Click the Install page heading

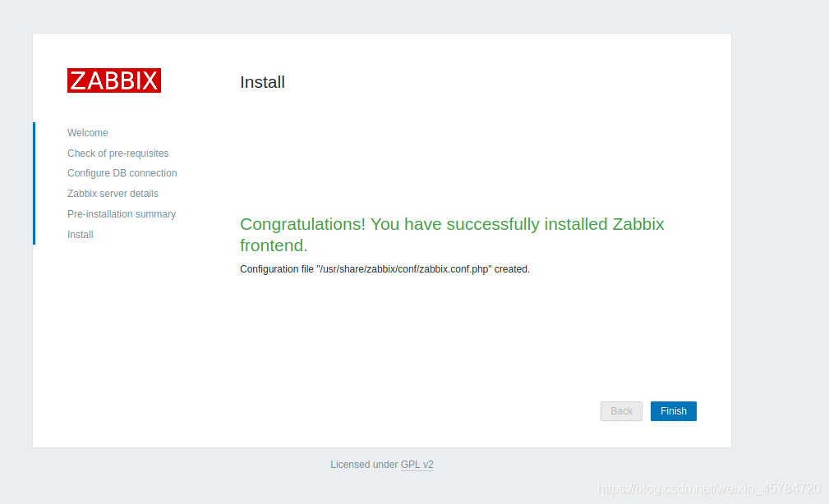(x=261, y=82)
